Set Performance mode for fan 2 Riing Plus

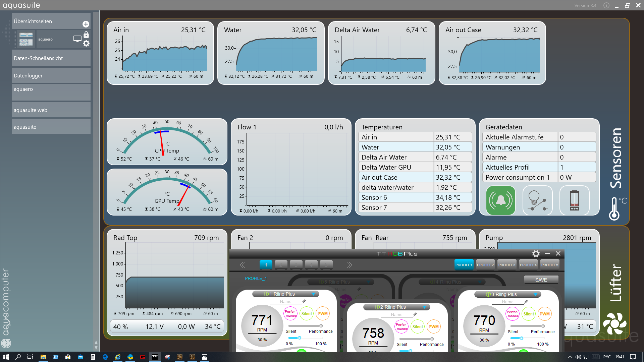coord(401,327)
